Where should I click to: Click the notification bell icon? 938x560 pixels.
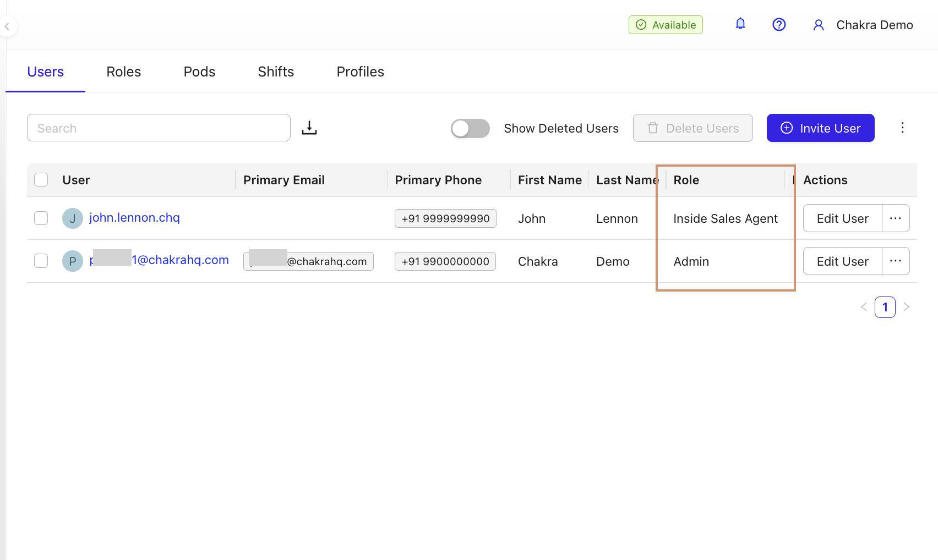[740, 24]
